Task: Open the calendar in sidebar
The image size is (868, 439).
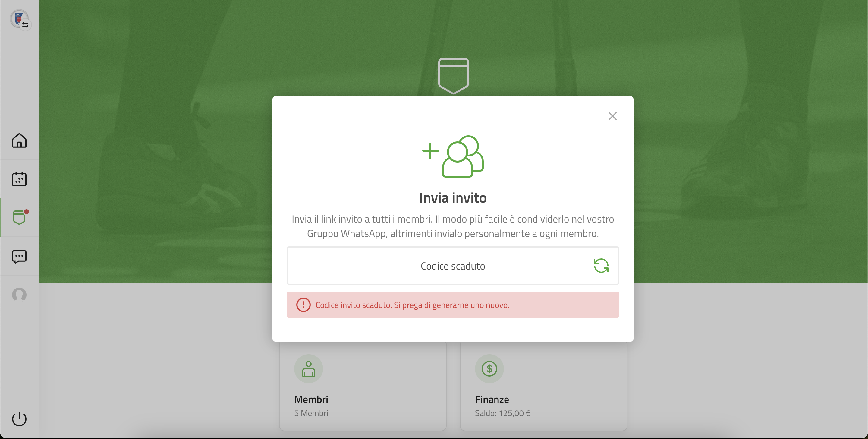Action: click(x=19, y=179)
